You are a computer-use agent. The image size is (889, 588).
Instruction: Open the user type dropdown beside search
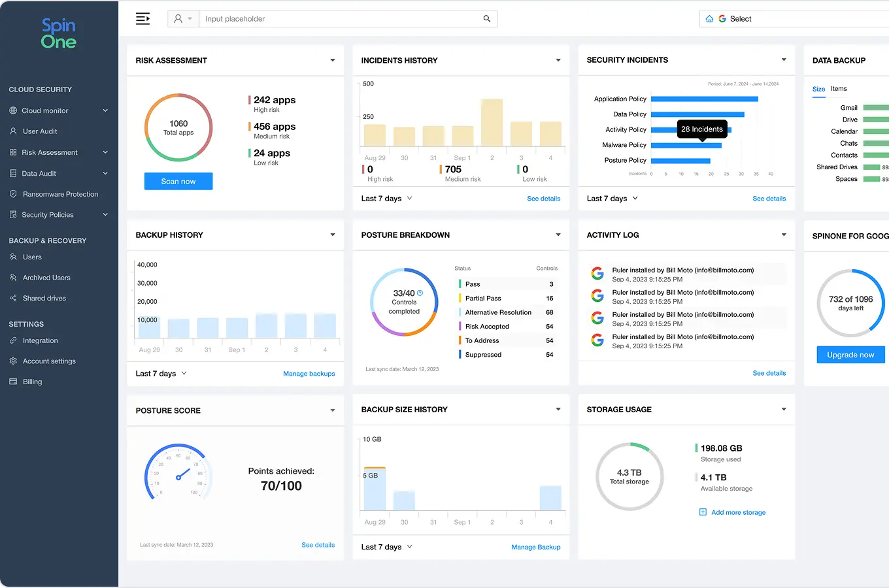[183, 19]
